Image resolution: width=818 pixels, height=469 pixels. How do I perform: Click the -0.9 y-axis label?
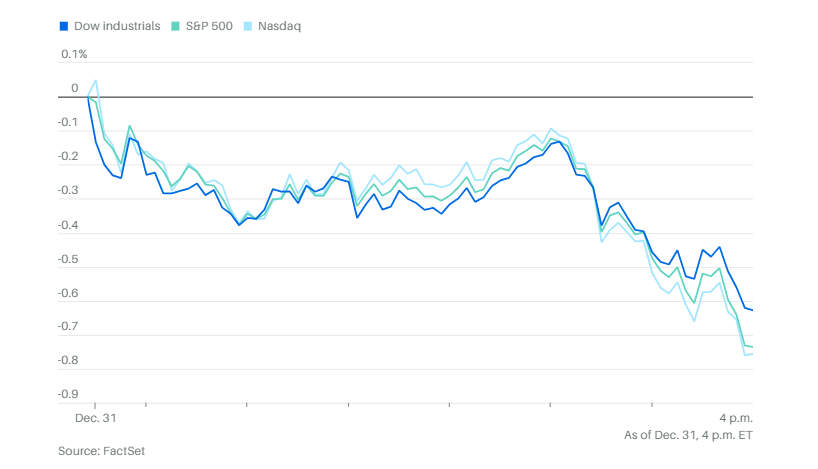68,395
